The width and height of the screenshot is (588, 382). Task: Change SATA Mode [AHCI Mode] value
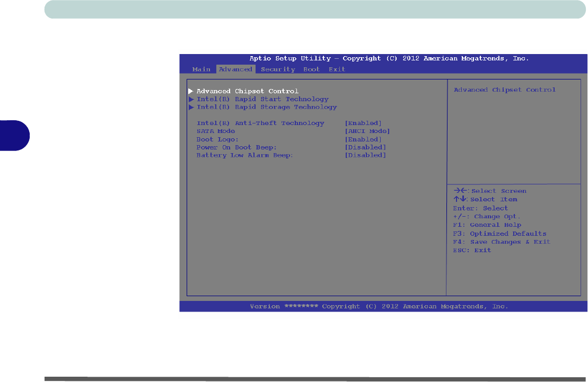pos(367,131)
